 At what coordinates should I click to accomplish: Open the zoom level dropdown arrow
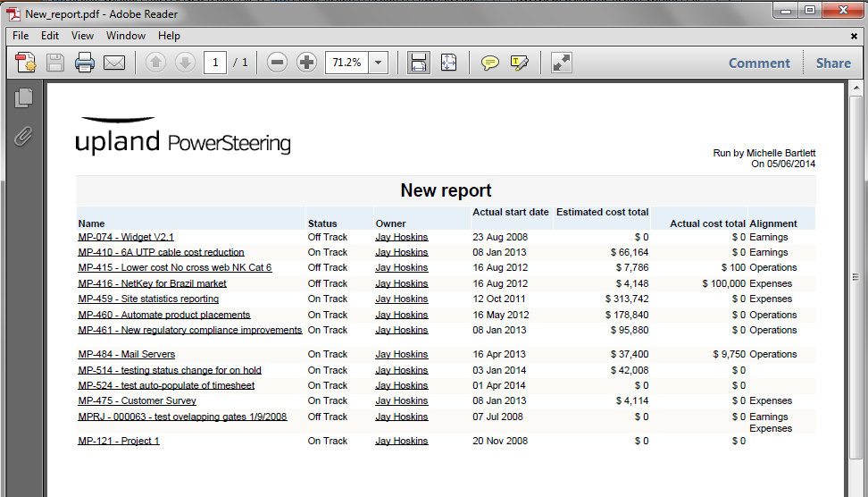(378, 63)
